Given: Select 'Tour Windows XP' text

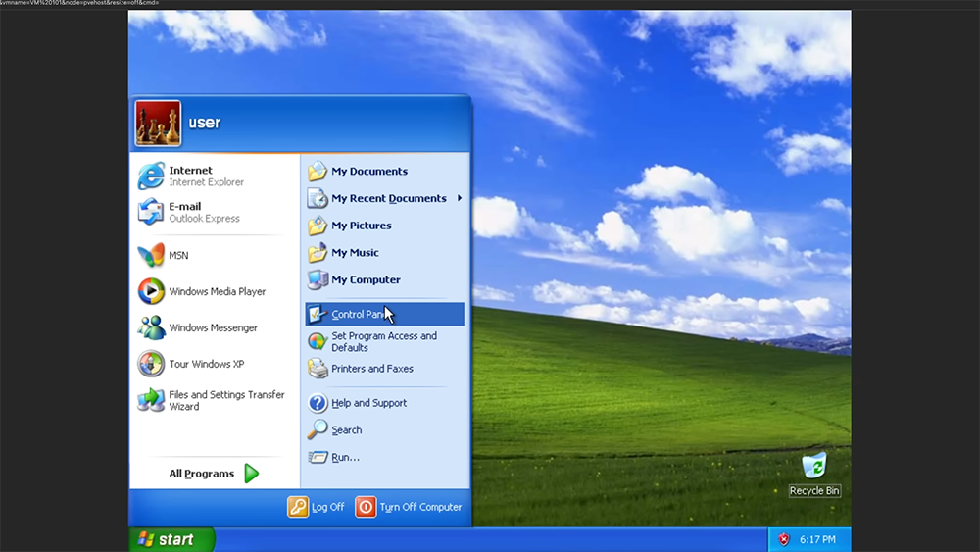Looking at the screenshot, I should [206, 365].
